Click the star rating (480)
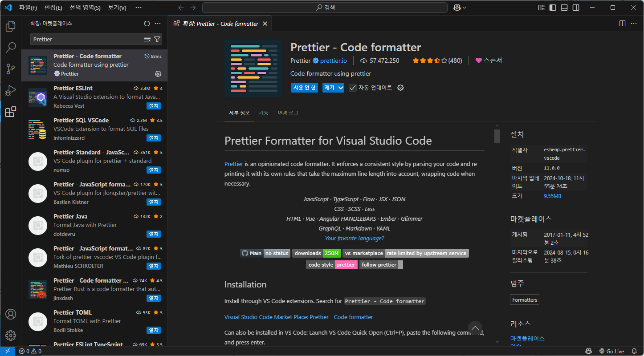Viewport: 644px width, 356px height. (437, 61)
